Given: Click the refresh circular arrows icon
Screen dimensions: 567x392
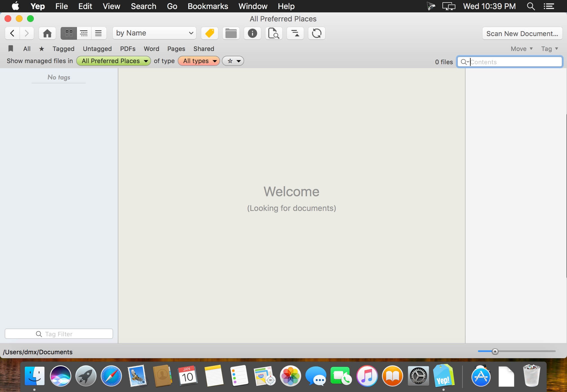Looking at the screenshot, I should point(316,33).
